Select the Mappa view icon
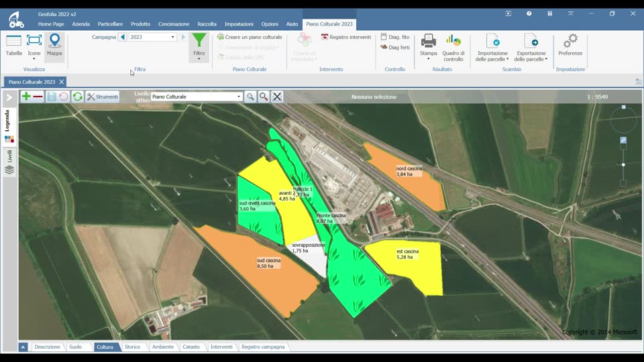The width and height of the screenshot is (644, 362). [x=54, y=46]
